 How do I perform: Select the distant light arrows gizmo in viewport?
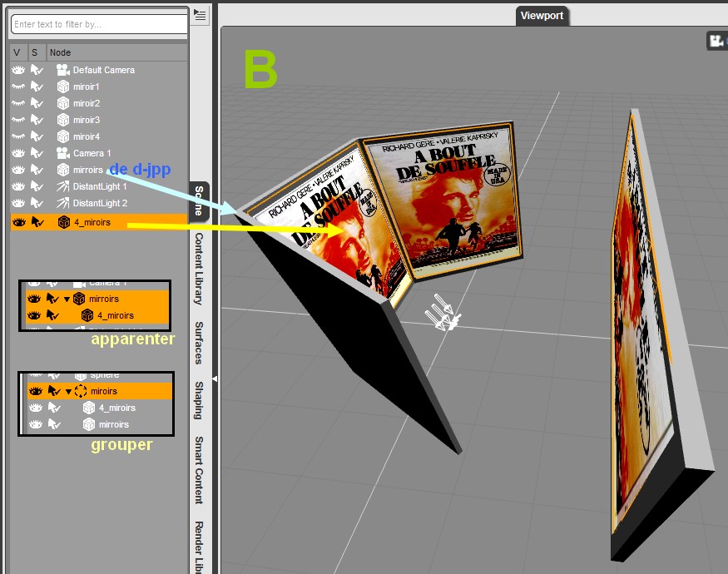443,313
